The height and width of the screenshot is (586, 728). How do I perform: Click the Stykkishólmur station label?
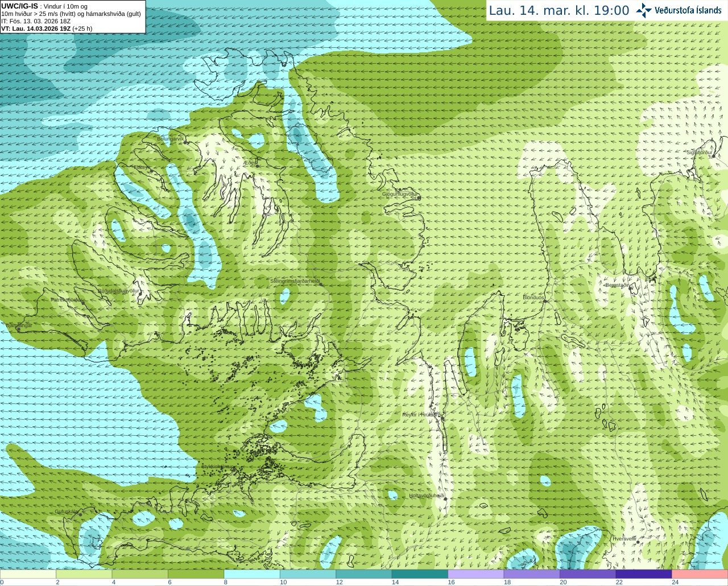217,467
